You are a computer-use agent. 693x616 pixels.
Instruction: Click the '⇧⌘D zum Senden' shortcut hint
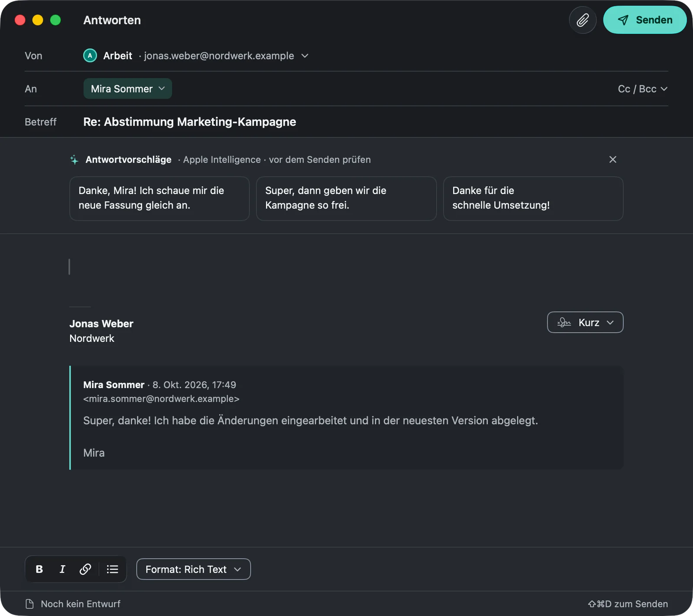tap(628, 604)
